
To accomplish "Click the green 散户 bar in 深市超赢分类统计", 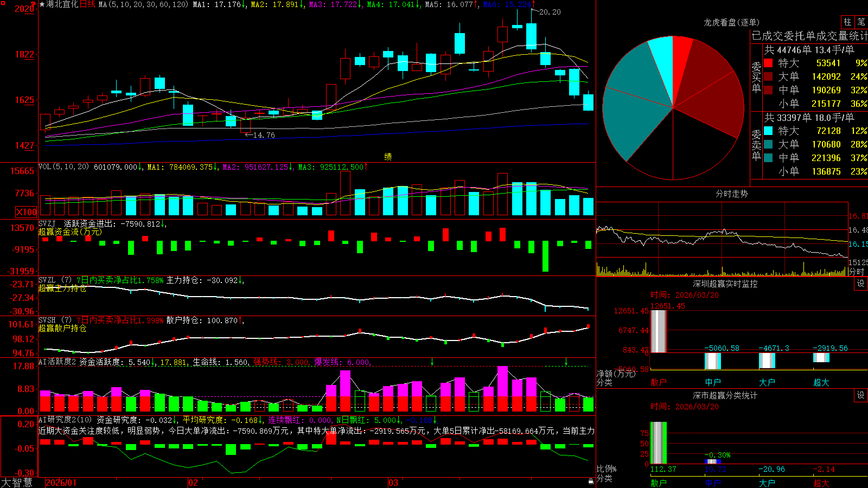I will click(658, 443).
